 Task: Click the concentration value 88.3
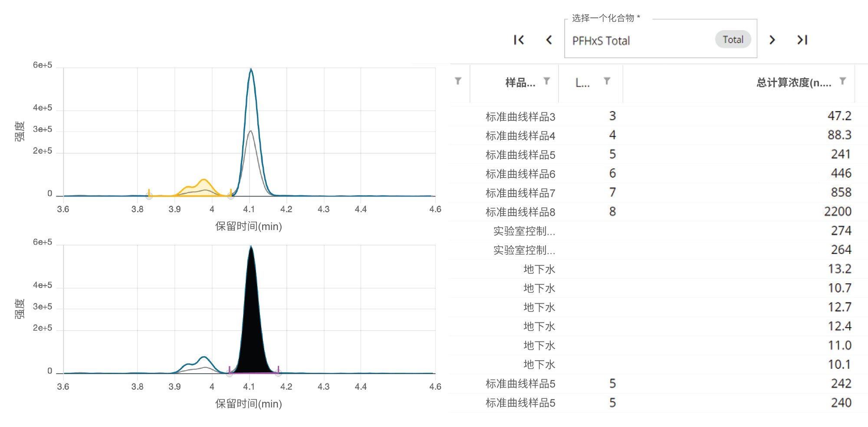point(839,135)
